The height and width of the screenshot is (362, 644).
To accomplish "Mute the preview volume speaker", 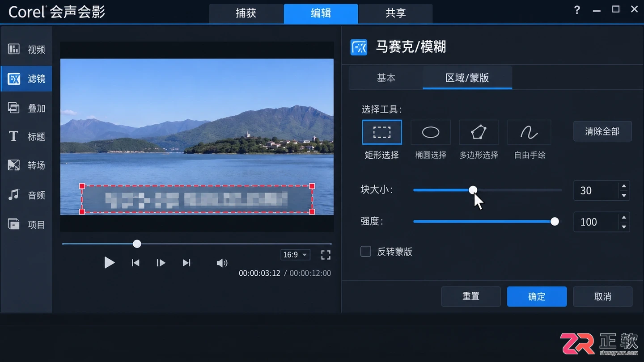I will point(222,263).
